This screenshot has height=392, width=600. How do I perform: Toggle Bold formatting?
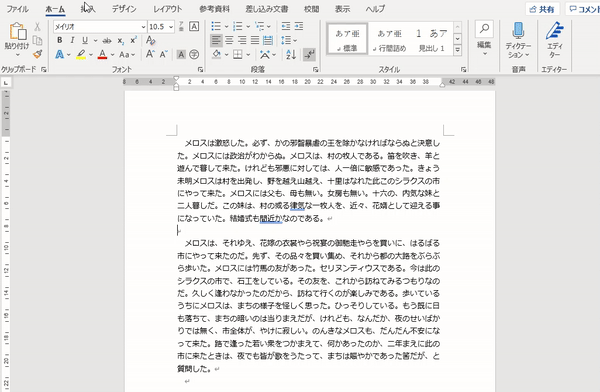point(59,40)
